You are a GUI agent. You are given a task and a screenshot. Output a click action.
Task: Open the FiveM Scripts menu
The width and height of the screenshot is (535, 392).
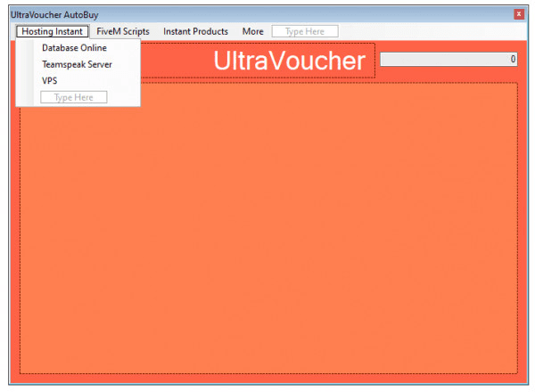123,31
